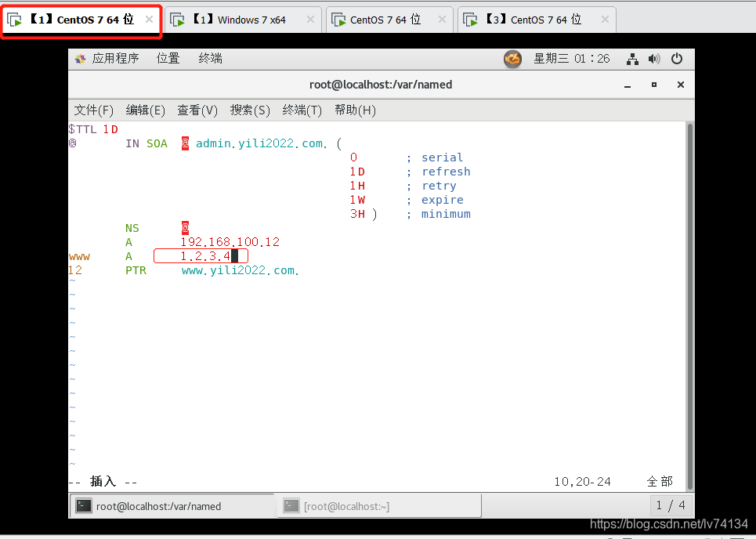Click the application menu icon beside 应用程序
This screenshot has height=539, width=756.
(80, 59)
